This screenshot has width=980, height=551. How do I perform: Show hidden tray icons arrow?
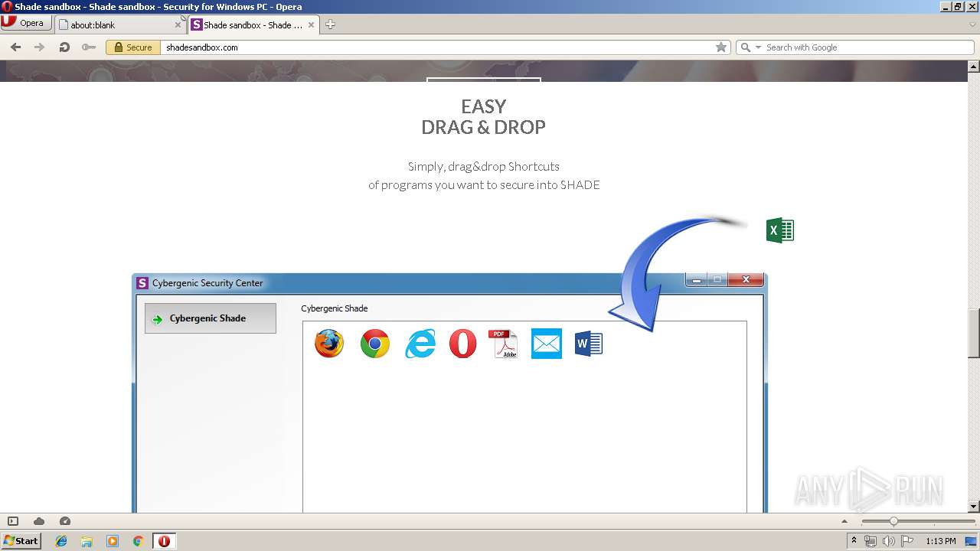pos(854,541)
